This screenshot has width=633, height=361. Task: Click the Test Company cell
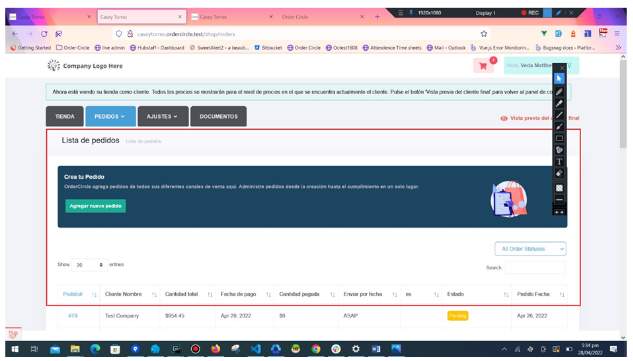coord(122,316)
